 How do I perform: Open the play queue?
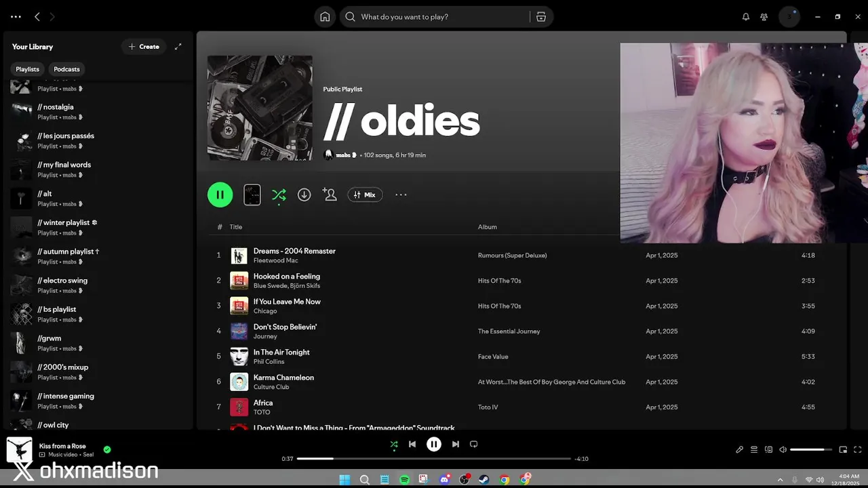pyautogui.click(x=754, y=449)
